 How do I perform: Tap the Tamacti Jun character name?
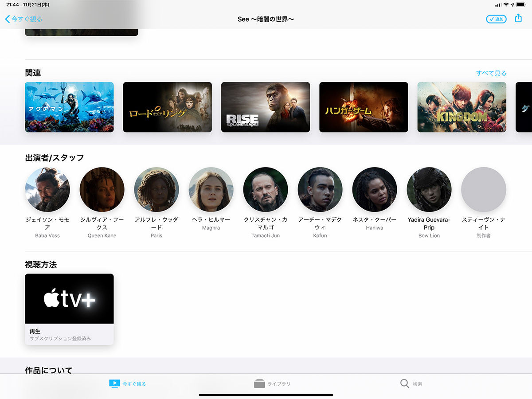click(x=266, y=235)
